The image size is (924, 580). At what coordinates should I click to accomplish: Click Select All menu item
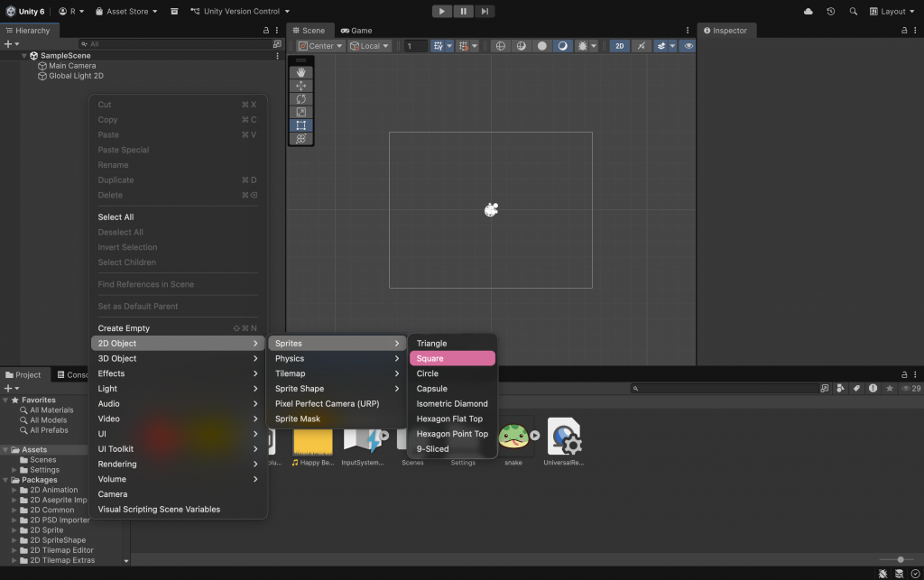[x=178, y=216]
